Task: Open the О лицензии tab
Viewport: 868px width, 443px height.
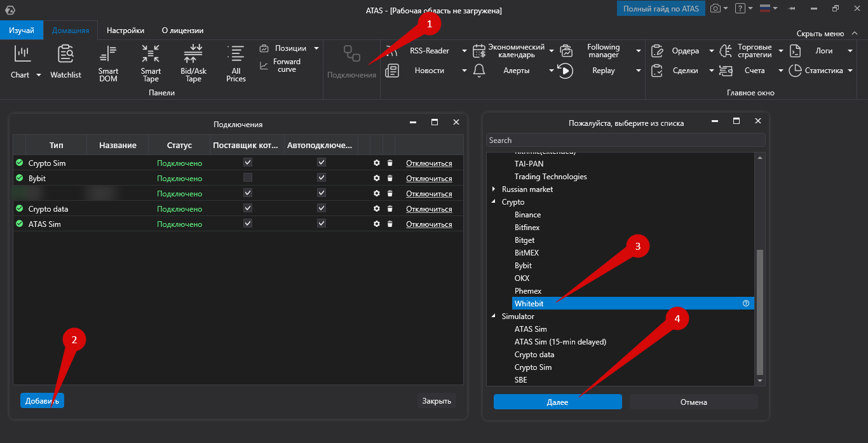Action: [x=183, y=31]
